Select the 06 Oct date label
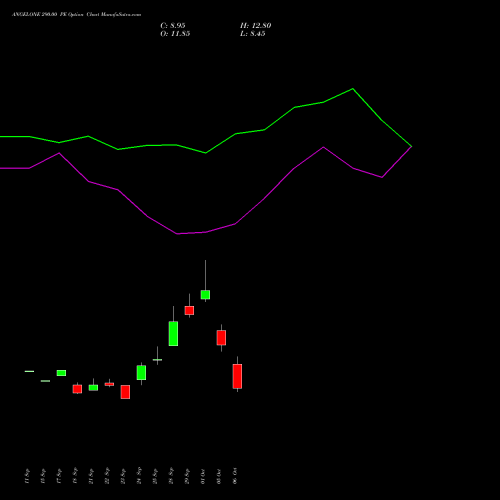 [x=235, y=476]
